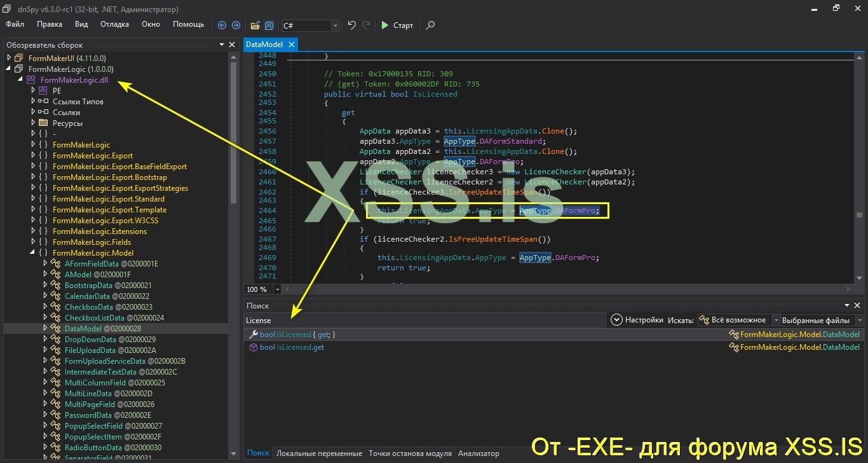
Task: Select FormMakerLogic.Export.ExportStrategies in the tree
Action: point(120,188)
